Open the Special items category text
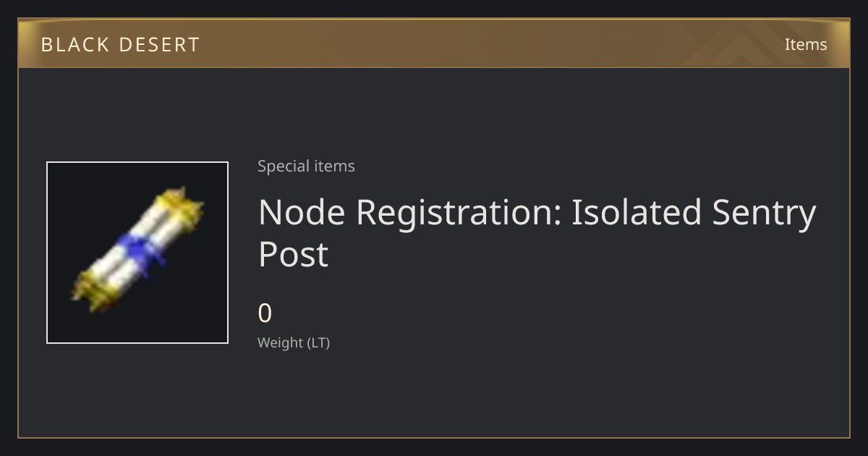This screenshot has height=456, width=868. [306, 166]
